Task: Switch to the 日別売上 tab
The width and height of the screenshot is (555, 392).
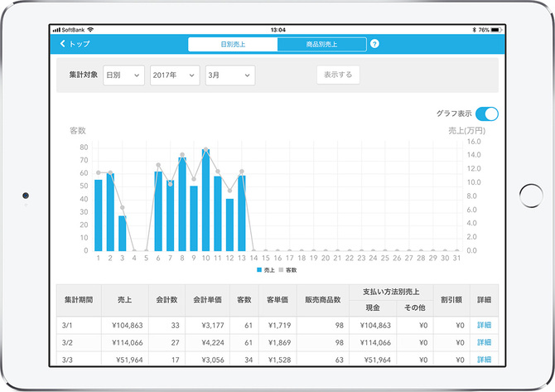Action: pos(233,44)
